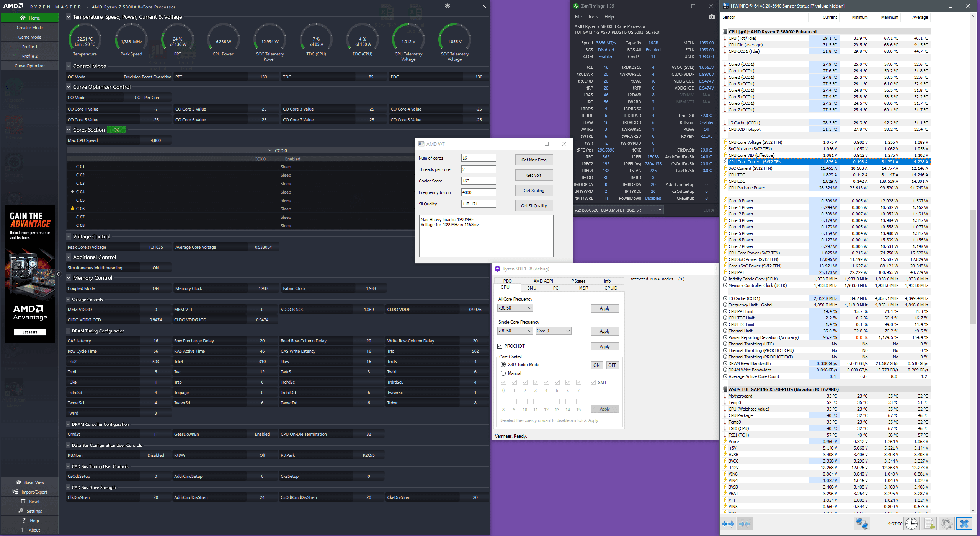The image size is (980, 536).
Task: Select the Manual core control radio button
Action: [503, 373]
